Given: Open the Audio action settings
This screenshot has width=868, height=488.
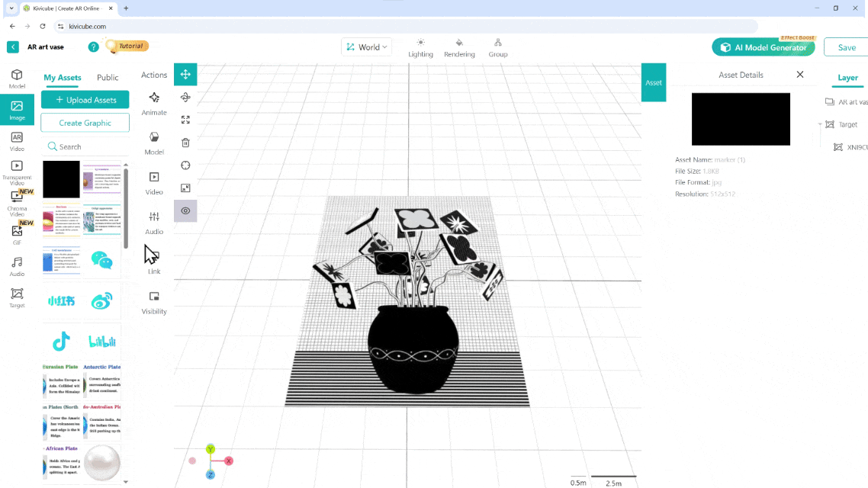Looking at the screenshot, I should 154,222.
